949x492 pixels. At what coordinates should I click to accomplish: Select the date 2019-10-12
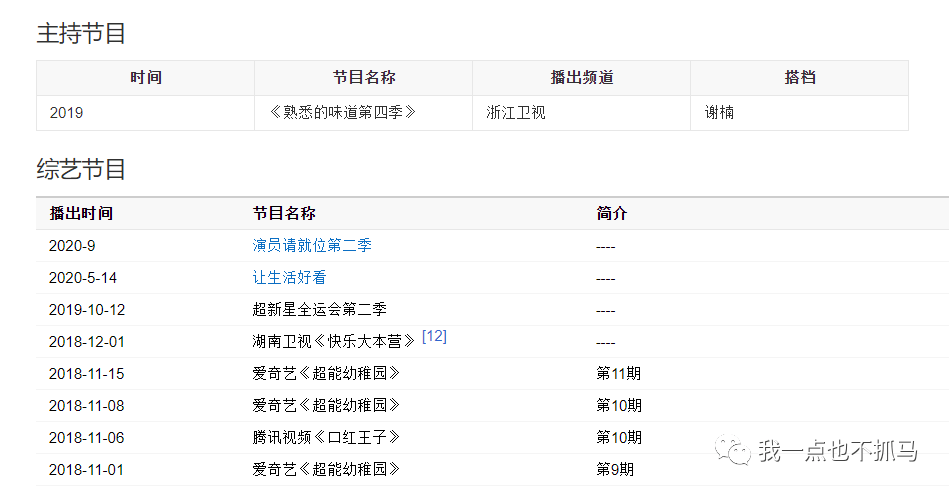point(87,310)
